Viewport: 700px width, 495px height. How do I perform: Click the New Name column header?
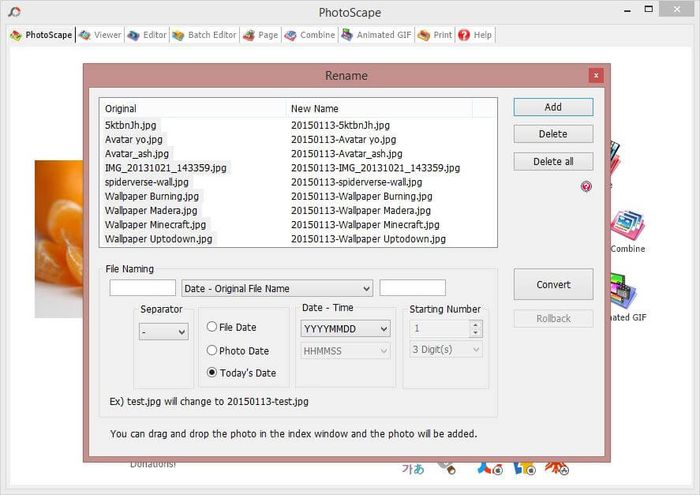[379, 108]
